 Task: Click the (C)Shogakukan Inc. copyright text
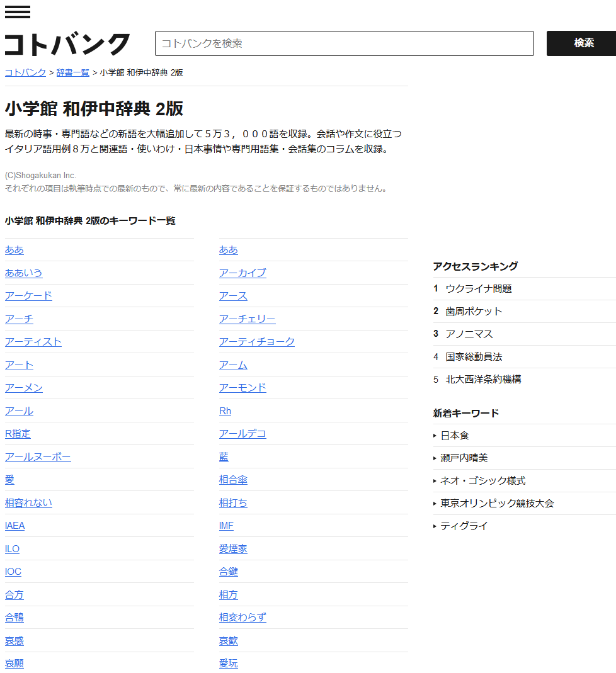40,175
